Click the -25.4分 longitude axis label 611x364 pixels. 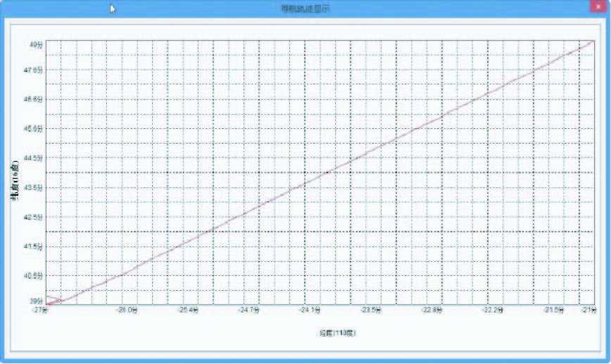pos(187,310)
